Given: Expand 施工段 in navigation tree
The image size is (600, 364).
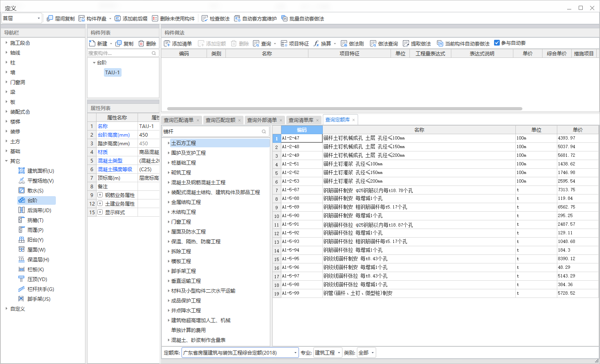Looking at the screenshot, I should [x=6, y=43].
